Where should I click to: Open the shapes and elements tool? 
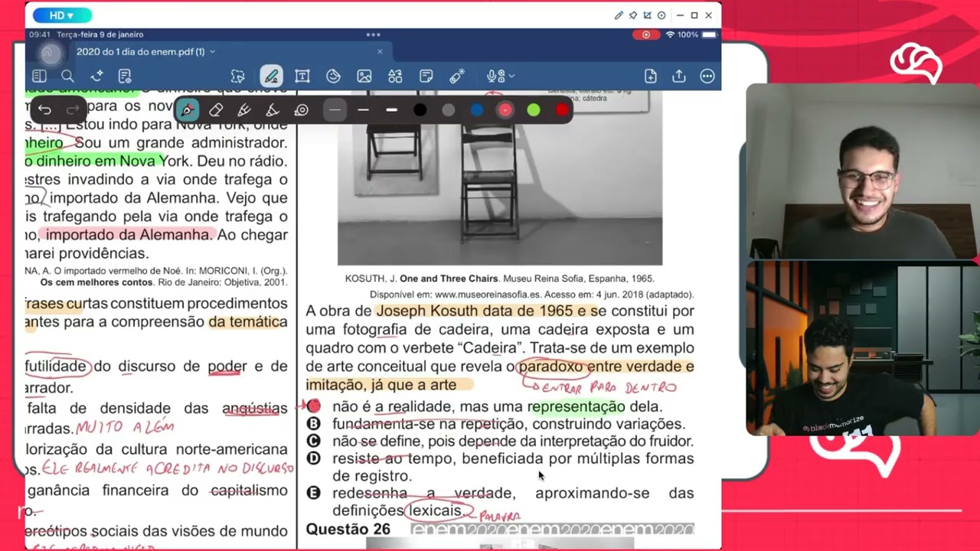395,77
